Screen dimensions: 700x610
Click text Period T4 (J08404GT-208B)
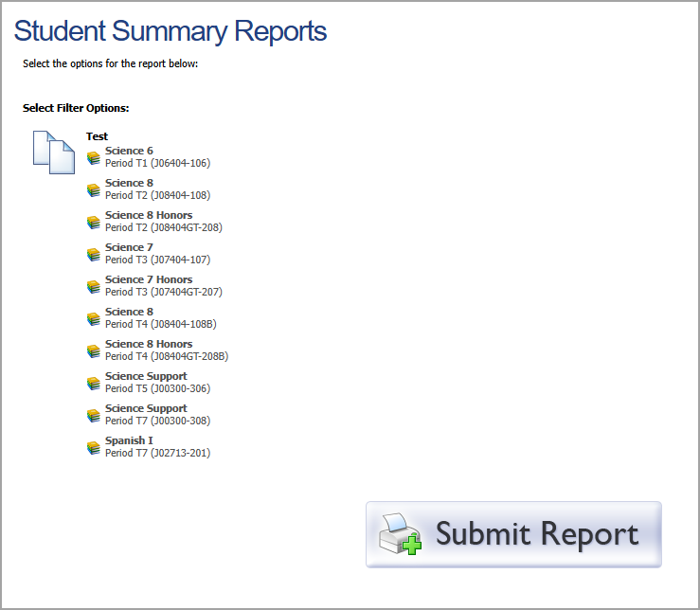[167, 356]
